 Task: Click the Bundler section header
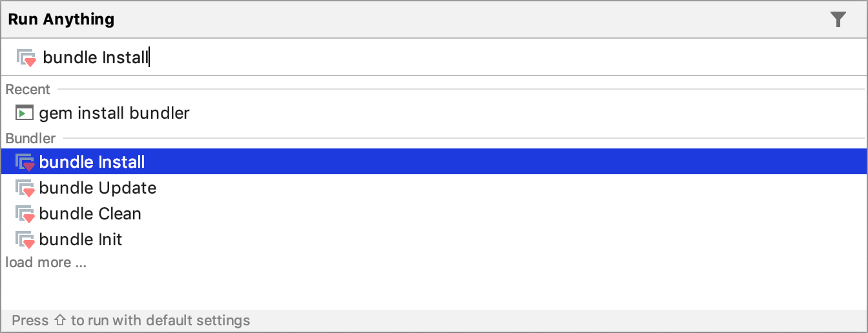[x=30, y=138]
